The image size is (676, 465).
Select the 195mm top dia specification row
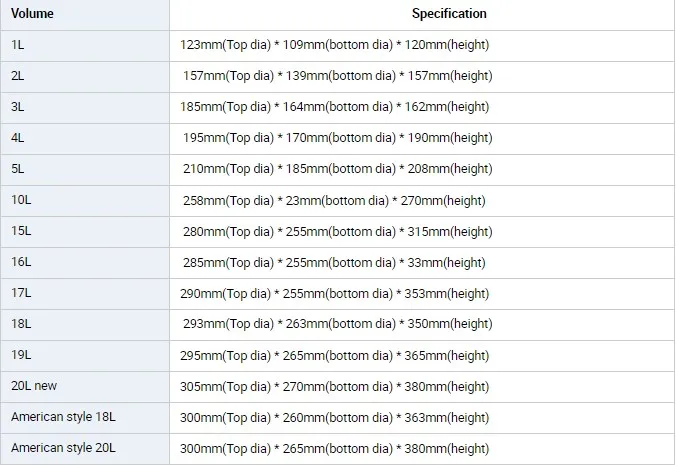tap(338, 138)
